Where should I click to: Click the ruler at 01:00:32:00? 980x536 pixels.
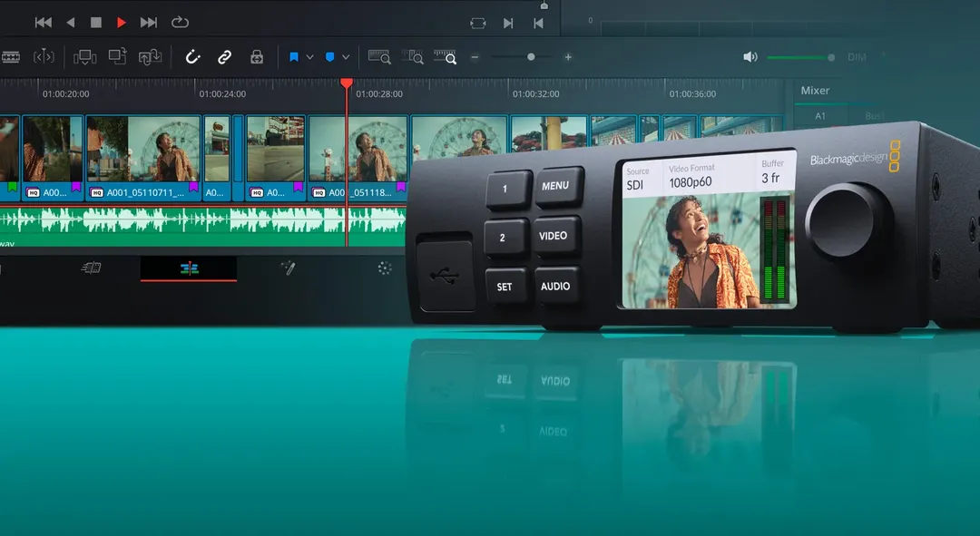click(x=535, y=93)
